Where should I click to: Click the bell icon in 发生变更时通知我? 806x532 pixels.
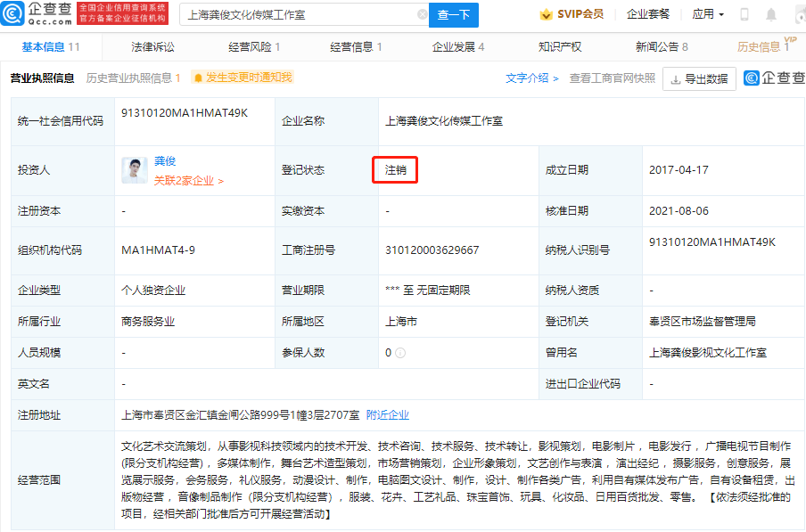pyautogui.click(x=198, y=78)
